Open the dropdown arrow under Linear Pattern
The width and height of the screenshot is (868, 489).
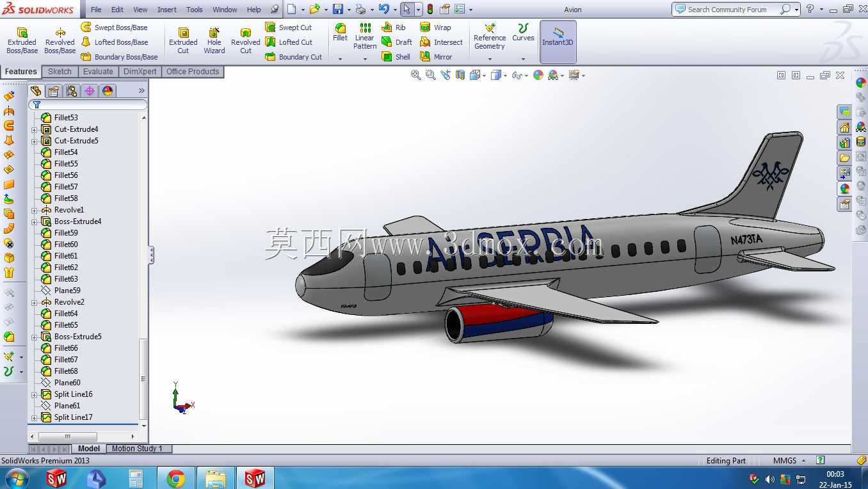tap(365, 59)
